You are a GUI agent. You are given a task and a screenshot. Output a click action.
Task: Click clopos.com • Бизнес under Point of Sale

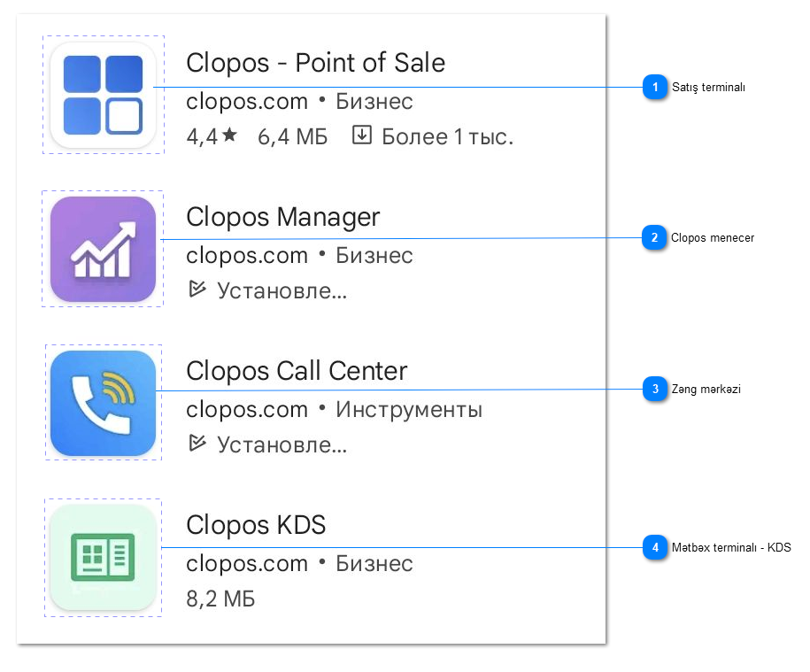pyautogui.click(x=299, y=101)
